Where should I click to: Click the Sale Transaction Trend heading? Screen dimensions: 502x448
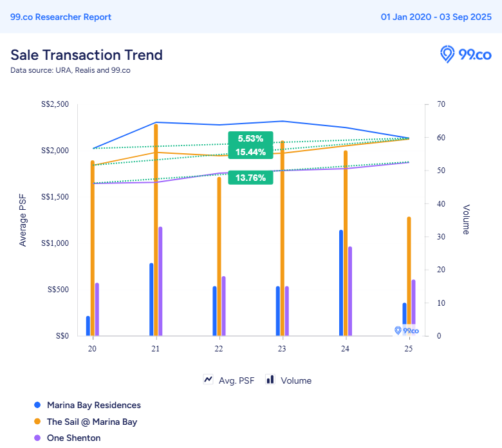(x=86, y=55)
